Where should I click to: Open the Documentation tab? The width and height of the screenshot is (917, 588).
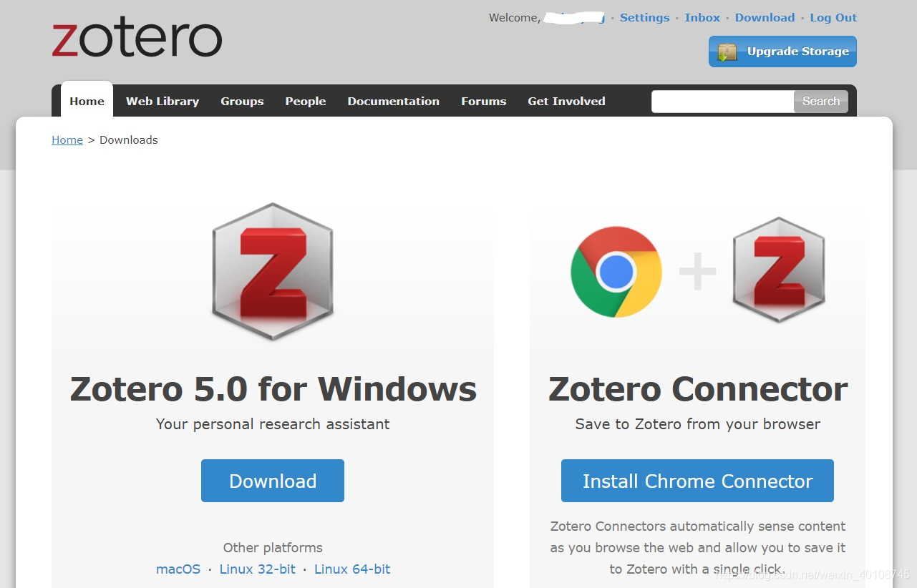(394, 102)
